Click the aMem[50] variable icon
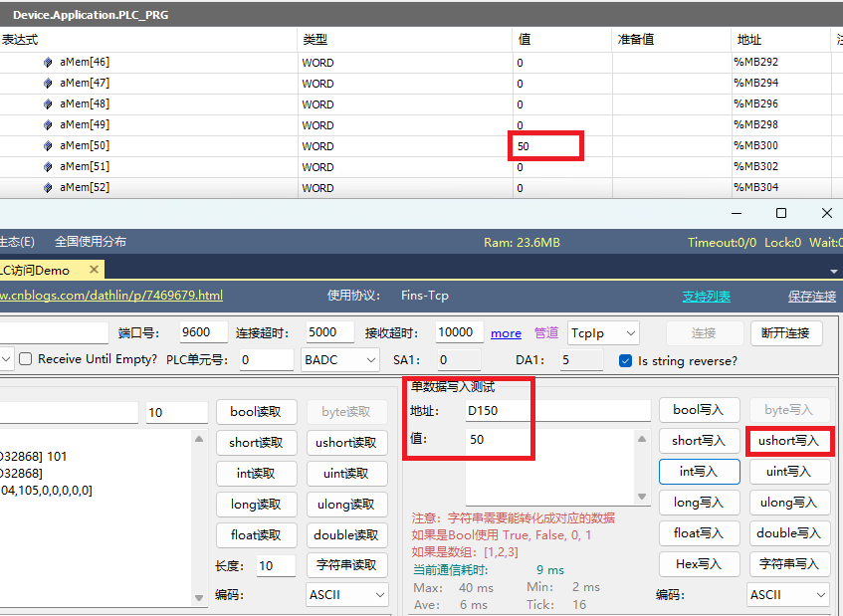 (48, 145)
